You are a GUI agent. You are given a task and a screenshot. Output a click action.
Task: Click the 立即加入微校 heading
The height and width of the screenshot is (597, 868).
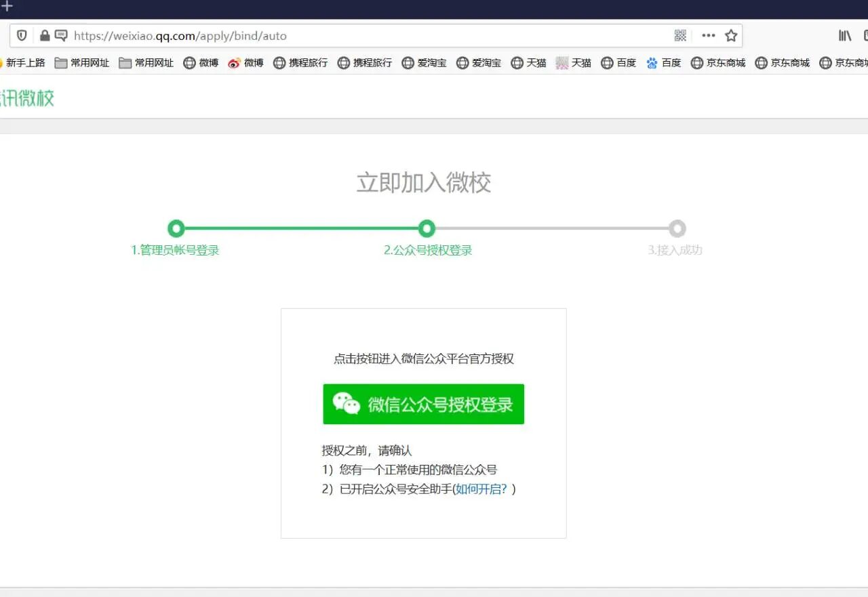424,183
